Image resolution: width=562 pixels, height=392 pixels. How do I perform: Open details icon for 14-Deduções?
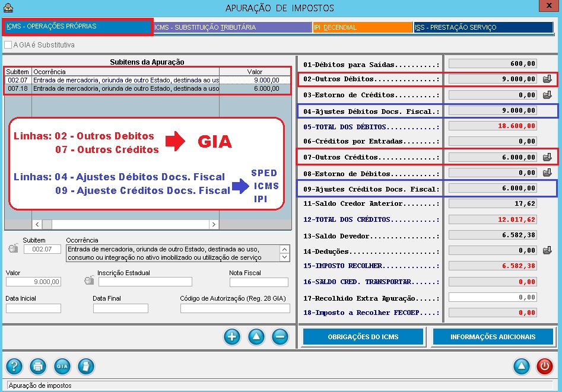click(547, 250)
